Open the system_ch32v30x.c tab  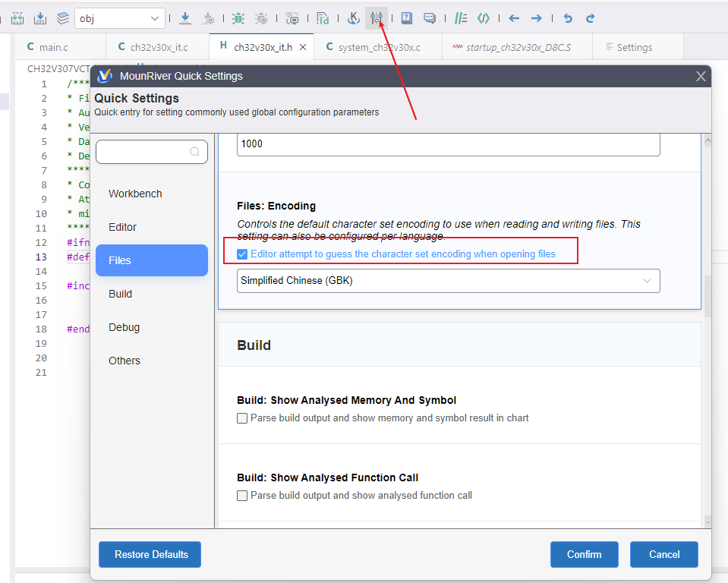point(379,47)
